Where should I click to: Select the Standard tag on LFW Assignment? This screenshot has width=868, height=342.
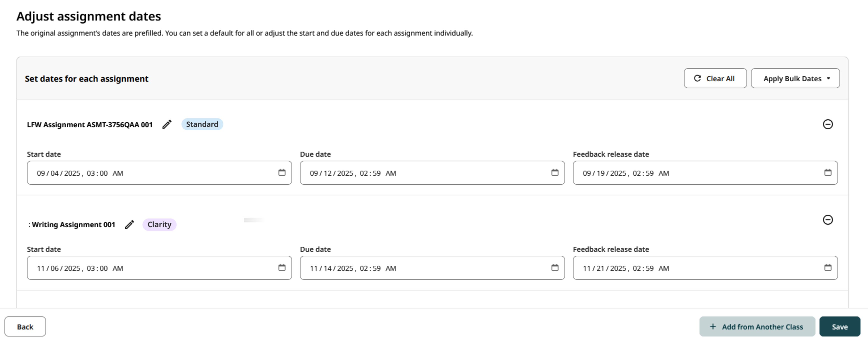click(202, 124)
